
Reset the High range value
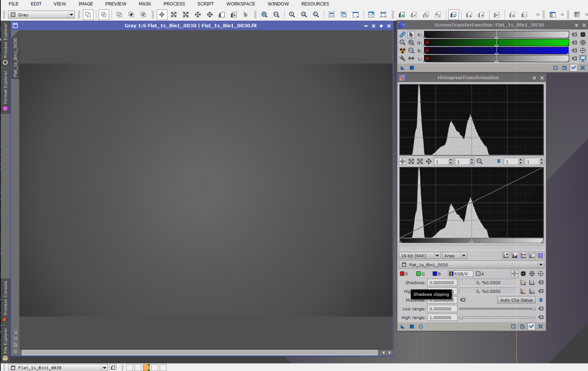pos(541,317)
